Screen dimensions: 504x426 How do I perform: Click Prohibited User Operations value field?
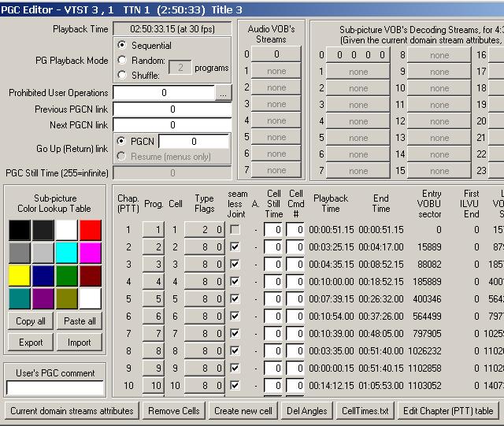tap(164, 93)
